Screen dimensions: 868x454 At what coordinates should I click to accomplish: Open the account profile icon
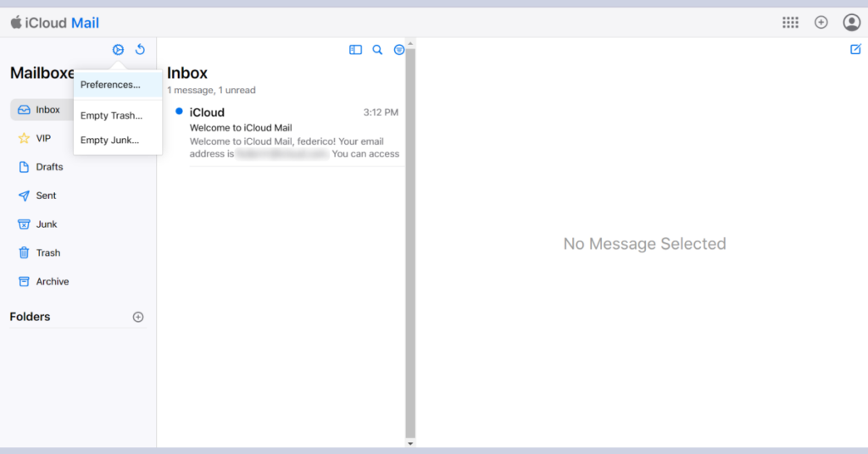[851, 23]
